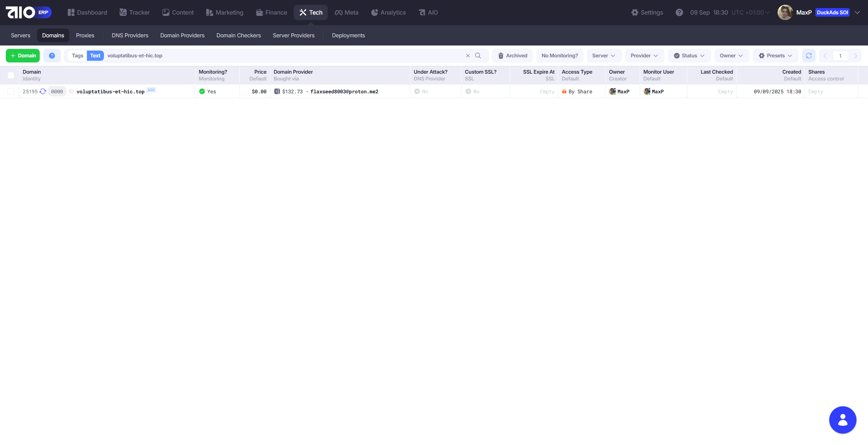Switch to the Domains tab
This screenshot has width=868, height=445.
click(53, 35)
